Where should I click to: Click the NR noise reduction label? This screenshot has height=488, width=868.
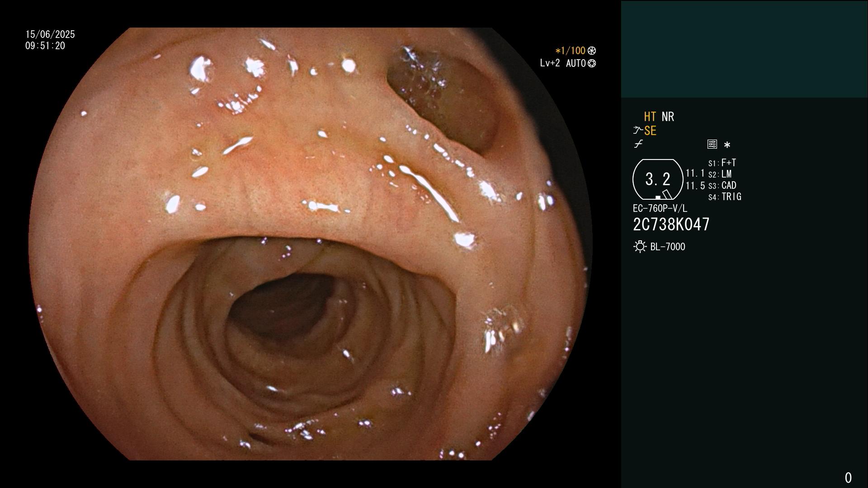[668, 117]
